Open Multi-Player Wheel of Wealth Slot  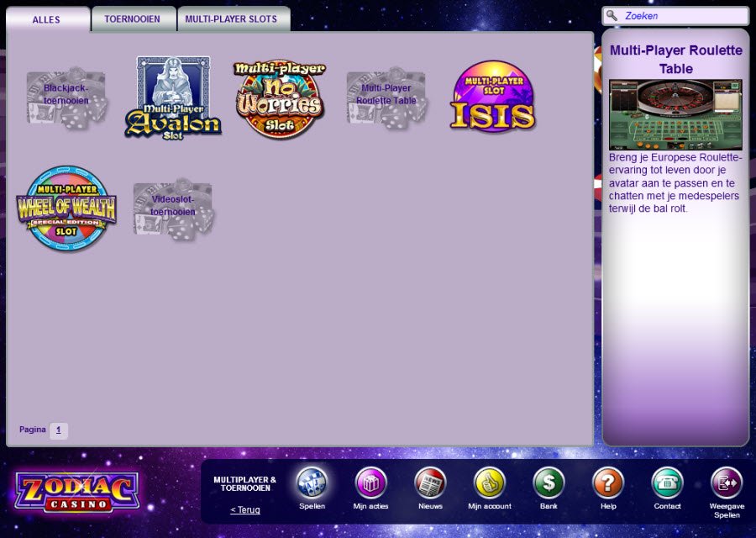(66, 209)
